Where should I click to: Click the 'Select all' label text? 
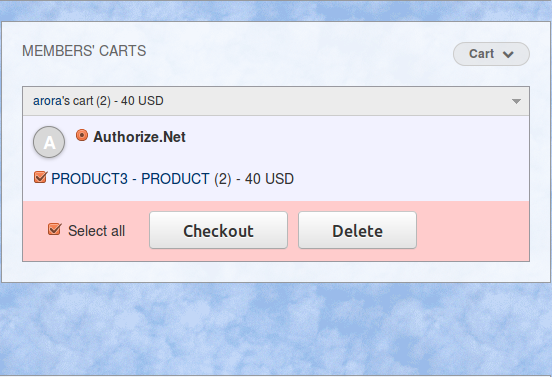[96, 231]
